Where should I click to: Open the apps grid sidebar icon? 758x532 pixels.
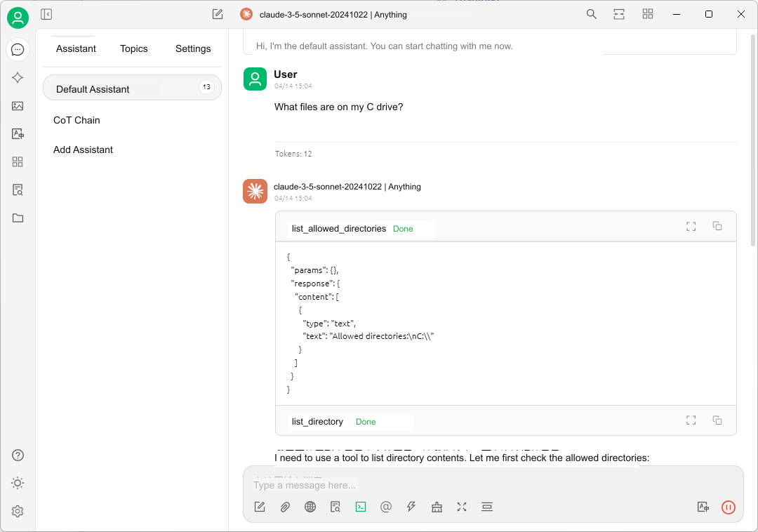(x=18, y=162)
